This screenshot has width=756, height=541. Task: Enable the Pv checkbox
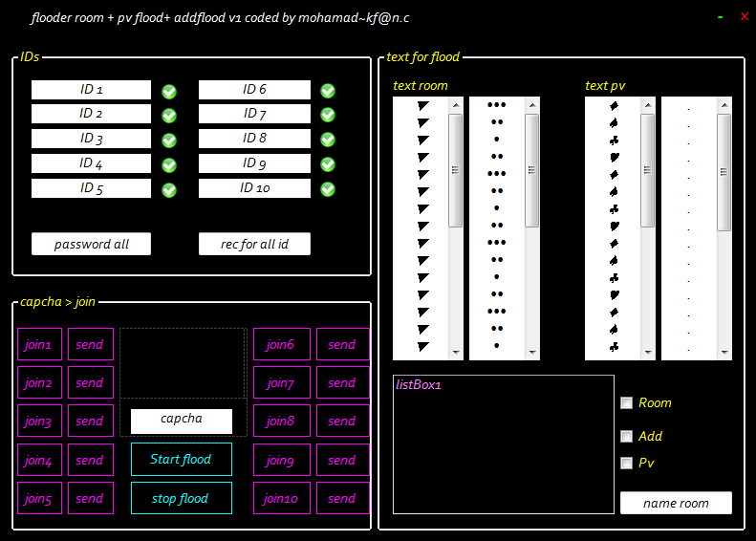(626, 463)
